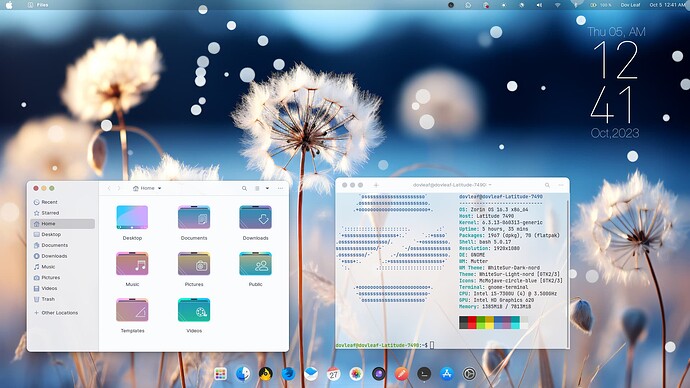The image size is (690, 388).
Task: Open the Oct 5 12:41 AM clock menu
Action: (x=667, y=5)
